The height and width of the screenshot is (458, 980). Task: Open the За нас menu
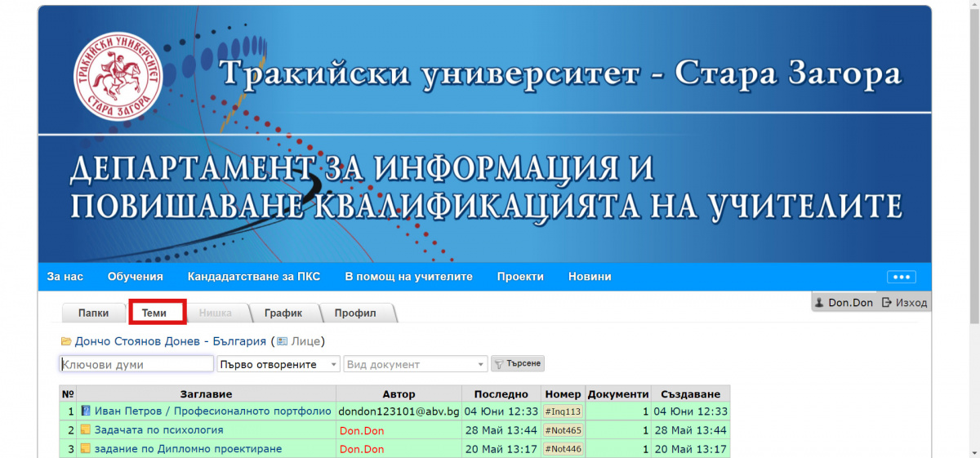[65, 277]
